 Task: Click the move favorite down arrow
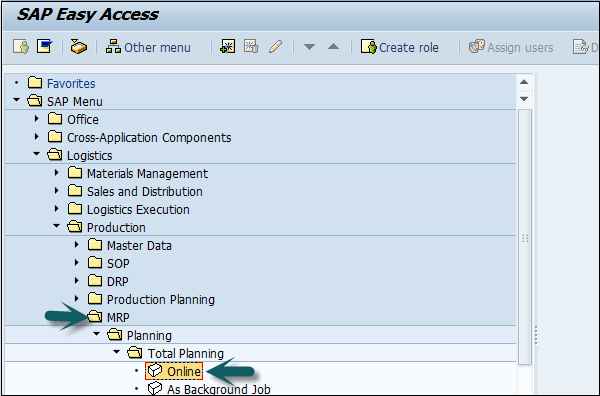click(x=309, y=47)
